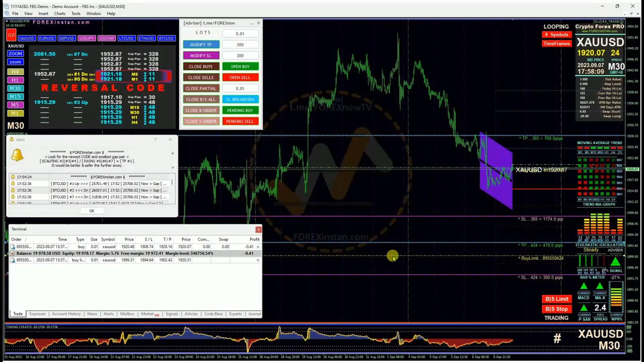Close the Terminal window with red X
Screen dimensions: 644x362
coord(258,229)
